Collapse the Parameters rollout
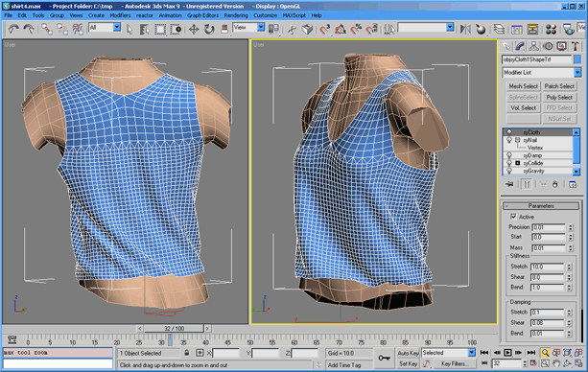 click(x=541, y=206)
